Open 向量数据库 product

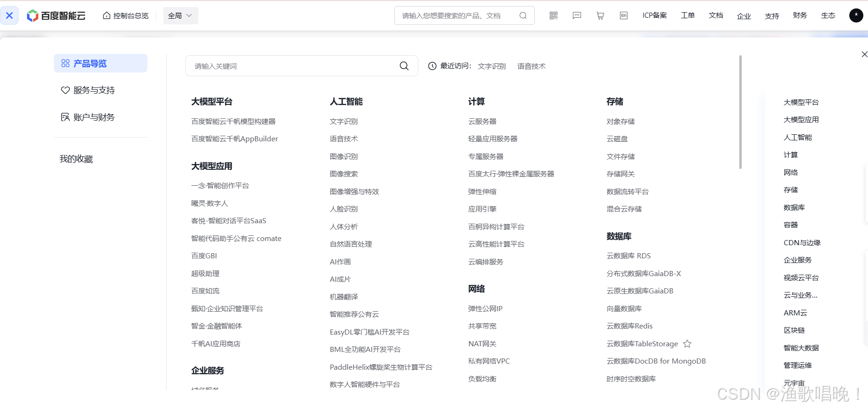[x=624, y=309]
